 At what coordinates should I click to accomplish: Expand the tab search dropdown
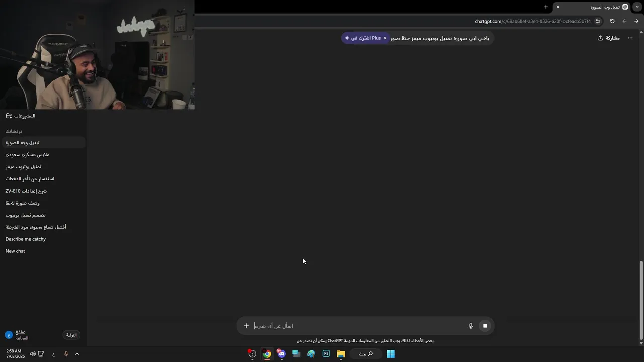tap(637, 7)
